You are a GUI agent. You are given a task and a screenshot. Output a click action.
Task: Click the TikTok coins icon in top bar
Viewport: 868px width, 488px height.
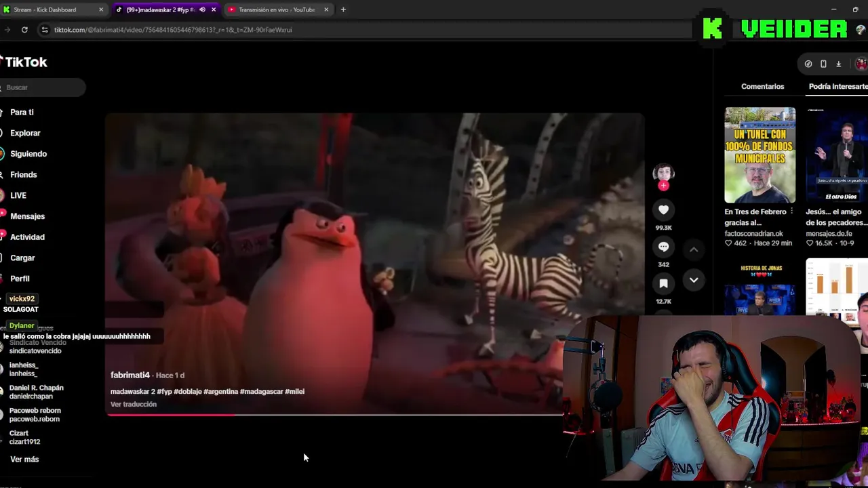[808, 64]
